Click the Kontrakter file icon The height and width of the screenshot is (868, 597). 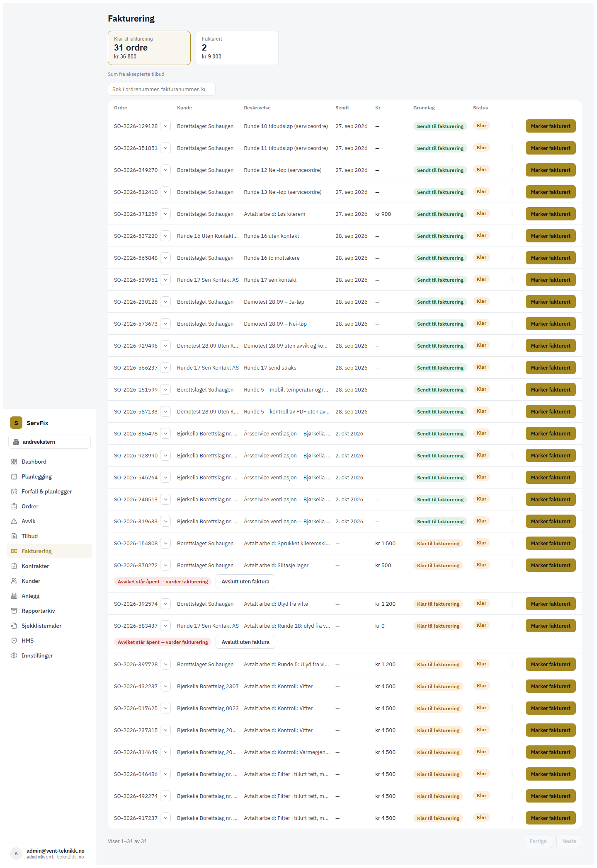click(x=14, y=566)
